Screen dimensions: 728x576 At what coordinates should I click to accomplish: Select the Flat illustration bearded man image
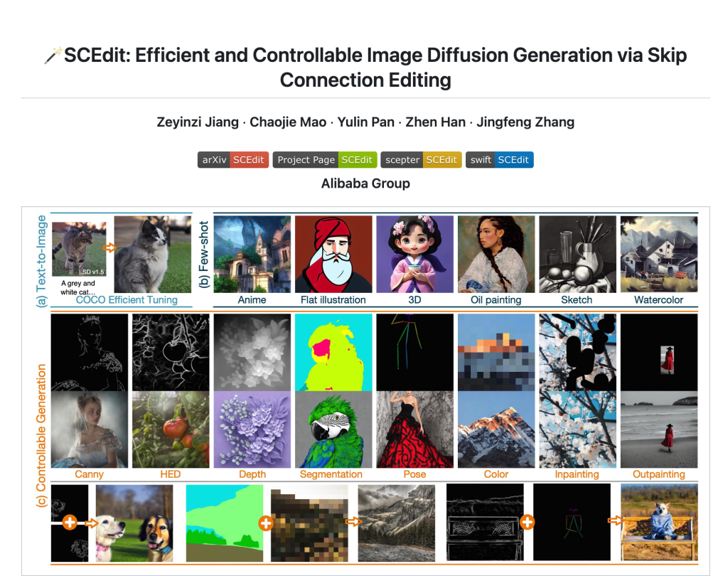(x=333, y=254)
